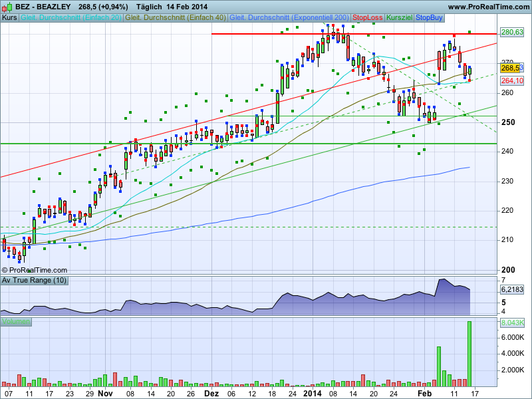
Task: Open the www.ProRealTime.com link
Action: (x=486, y=6)
